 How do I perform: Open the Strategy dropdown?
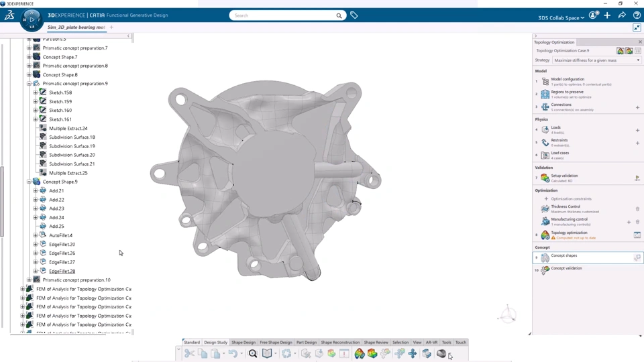[x=597, y=60]
